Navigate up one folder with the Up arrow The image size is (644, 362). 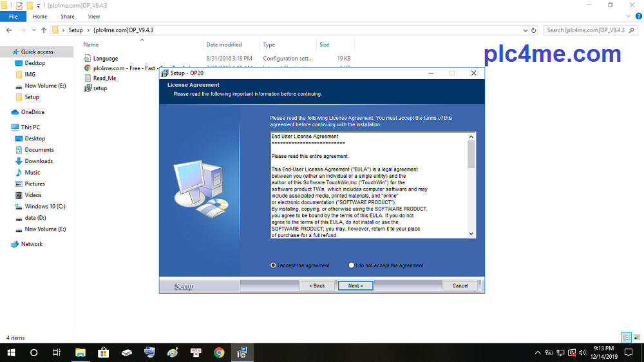pos(44,30)
